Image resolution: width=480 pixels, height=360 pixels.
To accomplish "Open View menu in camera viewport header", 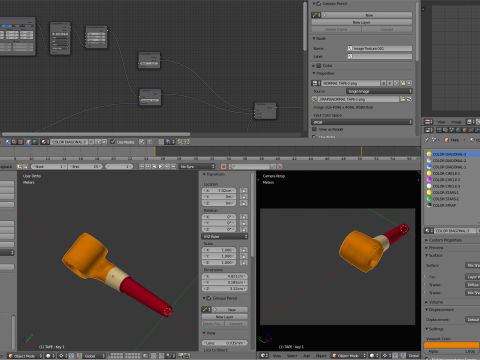I will pos(277,356).
